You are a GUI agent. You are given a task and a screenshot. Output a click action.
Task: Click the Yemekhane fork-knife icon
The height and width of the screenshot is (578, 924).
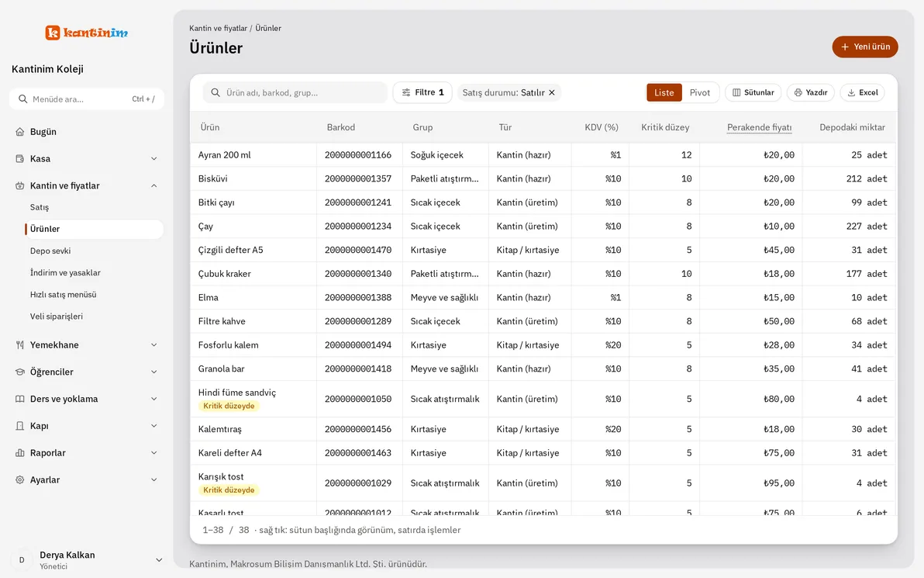click(x=20, y=345)
